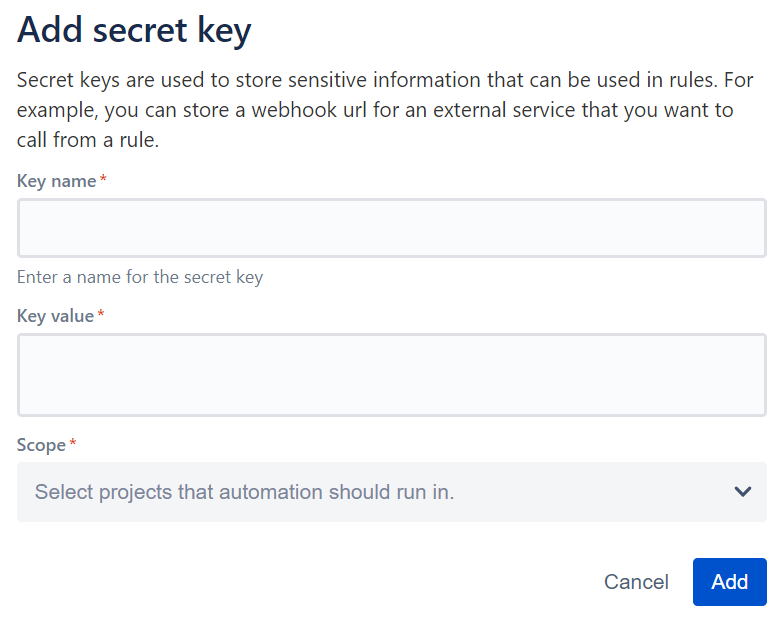
Task: Click the 'Add secret key' dialog heading
Action: [134, 31]
